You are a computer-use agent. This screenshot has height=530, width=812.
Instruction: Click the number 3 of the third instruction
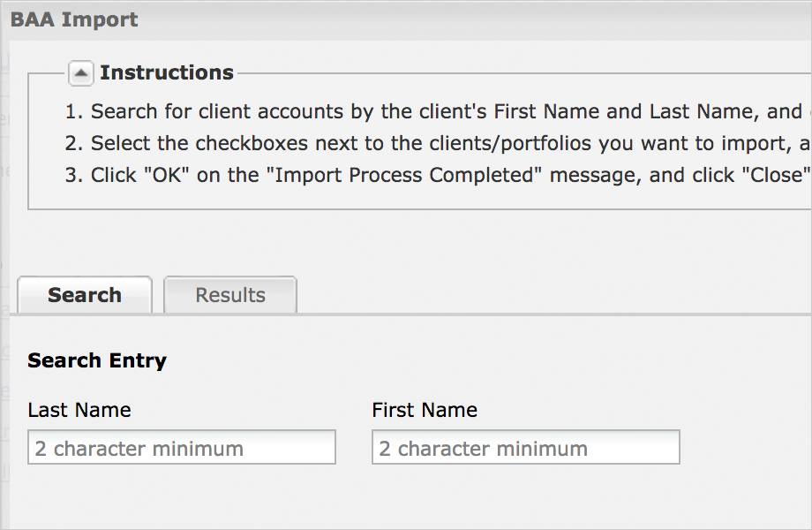point(71,175)
